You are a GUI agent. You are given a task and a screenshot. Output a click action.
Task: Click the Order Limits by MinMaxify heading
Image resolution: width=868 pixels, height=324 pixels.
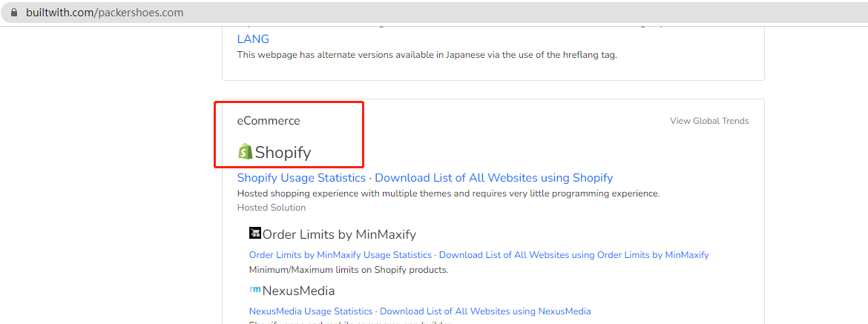(339, 234)
